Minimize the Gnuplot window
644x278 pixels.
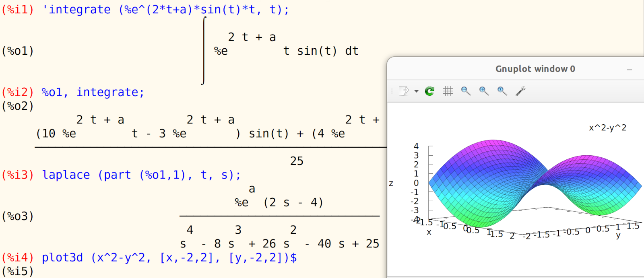tap(630, 70)
